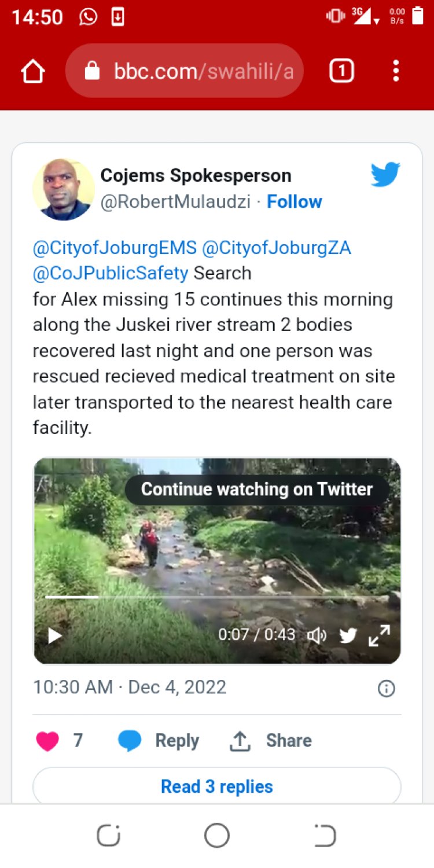Open the Twitter bird logo in tweet header

pyautogui.click(x=385, y=175)
